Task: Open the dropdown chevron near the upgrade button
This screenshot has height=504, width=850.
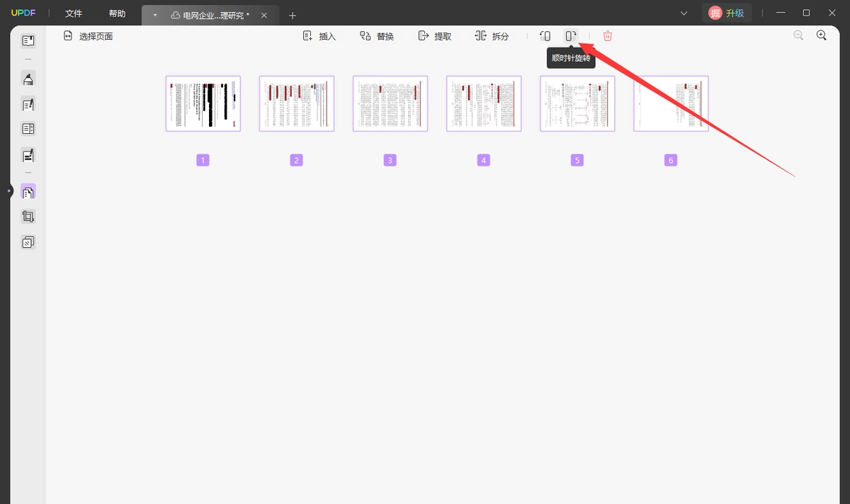Action: click(x=684, y=13)
